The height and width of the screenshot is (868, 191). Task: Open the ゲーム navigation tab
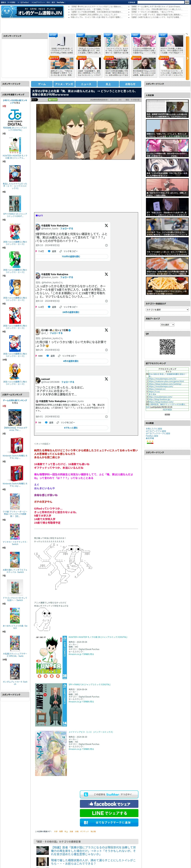[x=42, y=84]
